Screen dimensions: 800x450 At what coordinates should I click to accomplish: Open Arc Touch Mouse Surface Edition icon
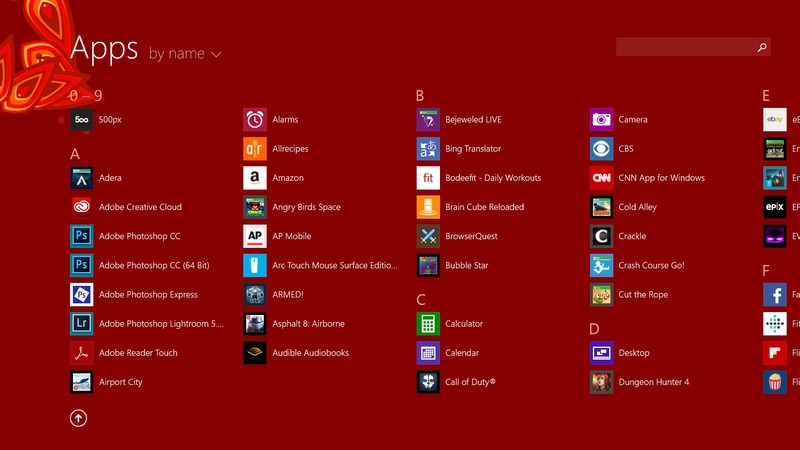[x=255, y=265]
